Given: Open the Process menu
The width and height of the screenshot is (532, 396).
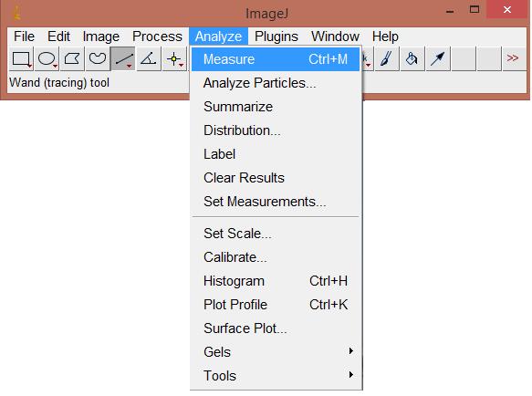Looking at the screenshot, I should (157, 36).
